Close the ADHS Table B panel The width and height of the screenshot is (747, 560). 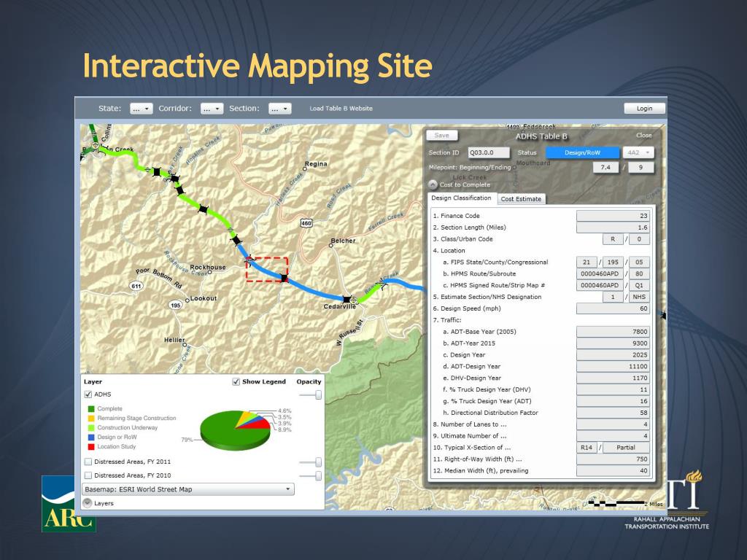[643, 135]
